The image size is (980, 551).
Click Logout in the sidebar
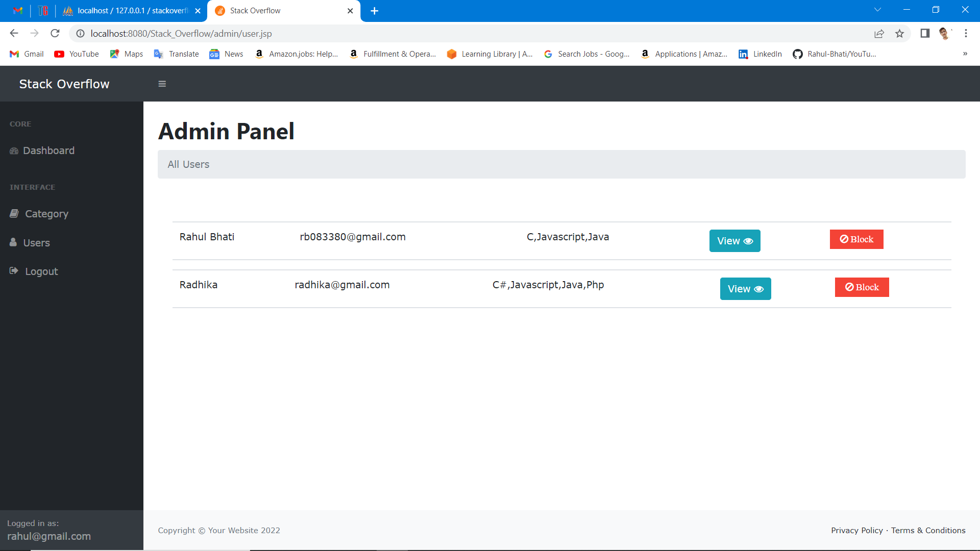[41, 271]
